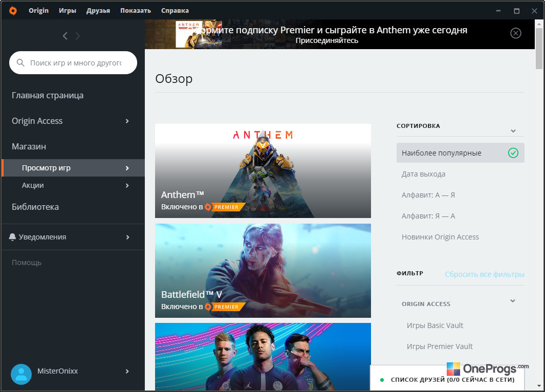Minimize the Origin window

498,11
